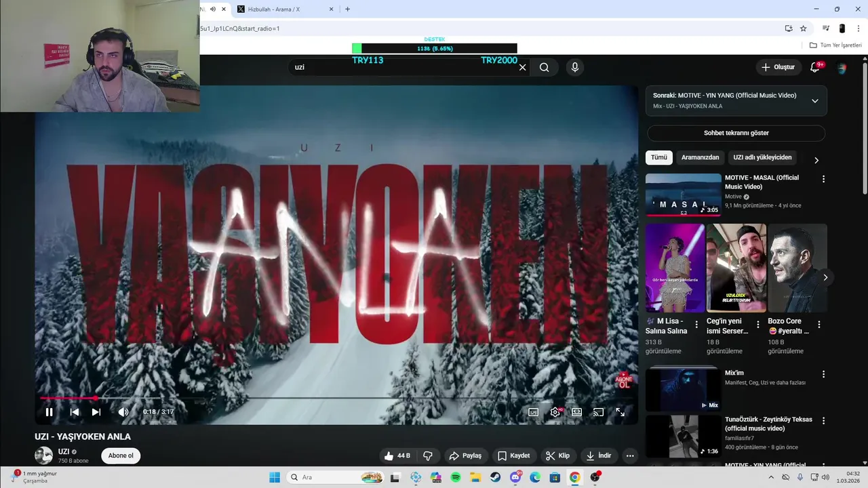
Task: Open the UZI channel avatar
Action: click(x=43, y=455)
